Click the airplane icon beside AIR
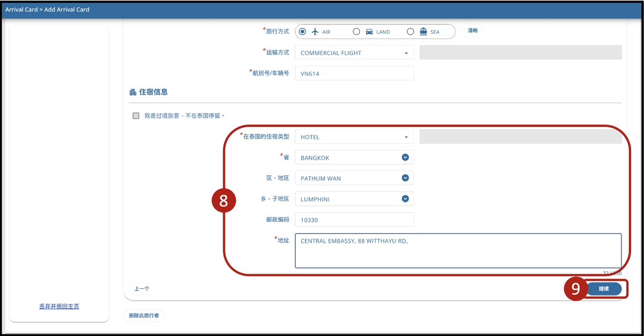This screenshot has width=644, height=336. pos(315,32)
